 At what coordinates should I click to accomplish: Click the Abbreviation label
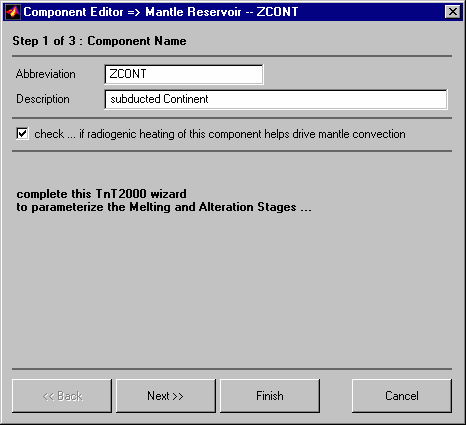tap(46, 74)
